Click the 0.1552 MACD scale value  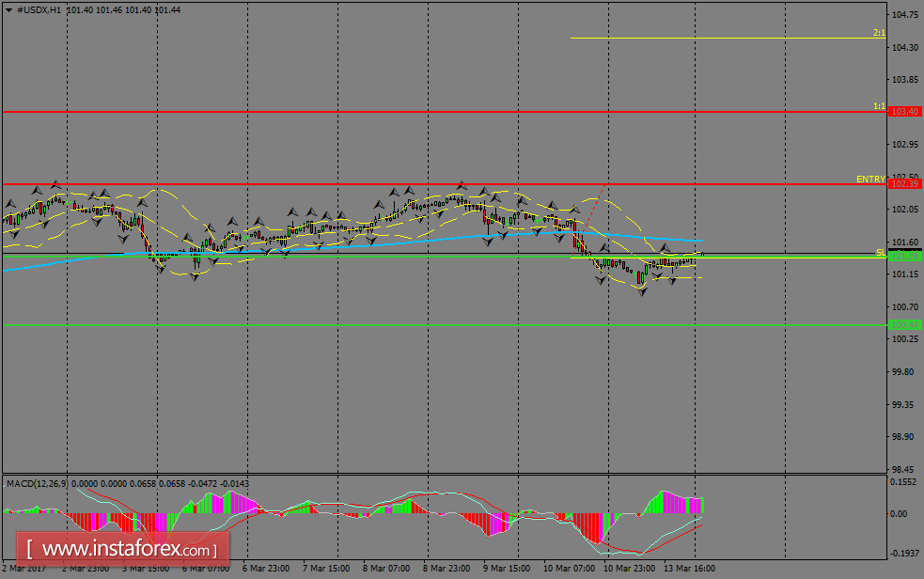pyautogui.click(x=905, y=481)
